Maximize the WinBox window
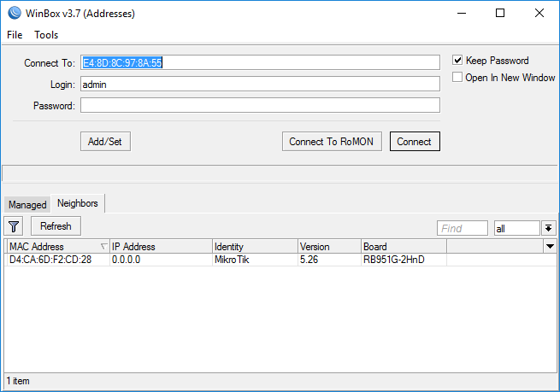 (500, 13)
